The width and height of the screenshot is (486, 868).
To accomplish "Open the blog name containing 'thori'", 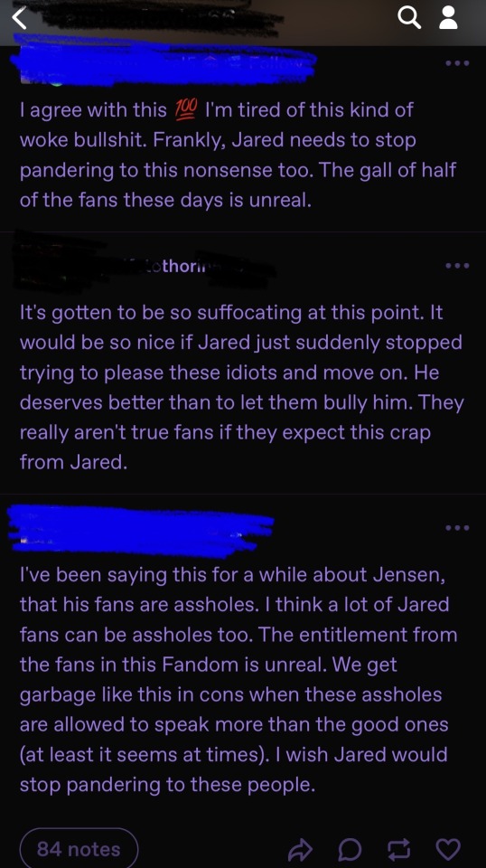I will click(144, 266).
